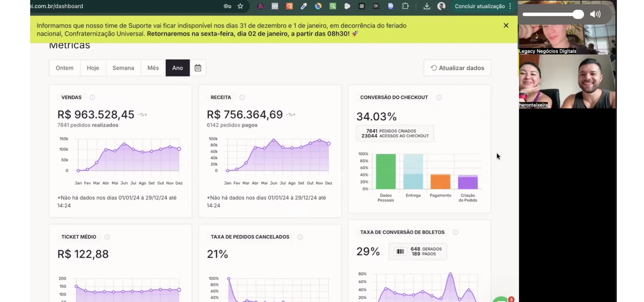
Task: Click the speaker volume icon
Action: click(595, 14)
